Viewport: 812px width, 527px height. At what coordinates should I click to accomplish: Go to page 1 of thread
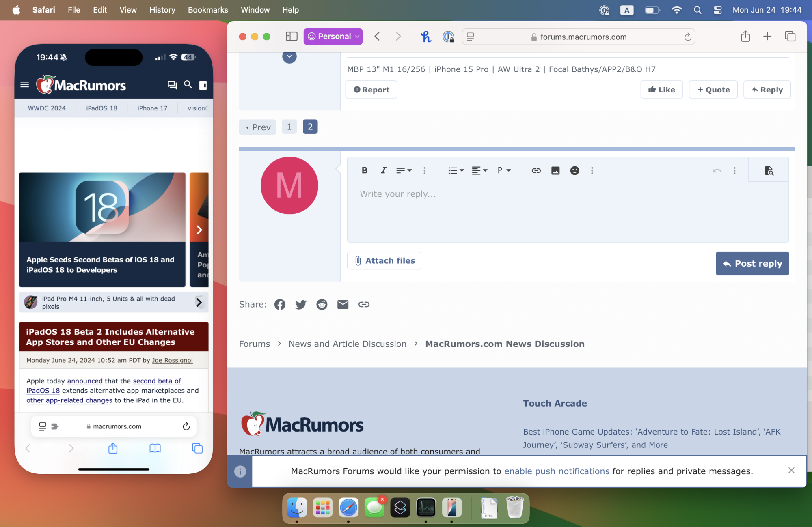point(289,127)
